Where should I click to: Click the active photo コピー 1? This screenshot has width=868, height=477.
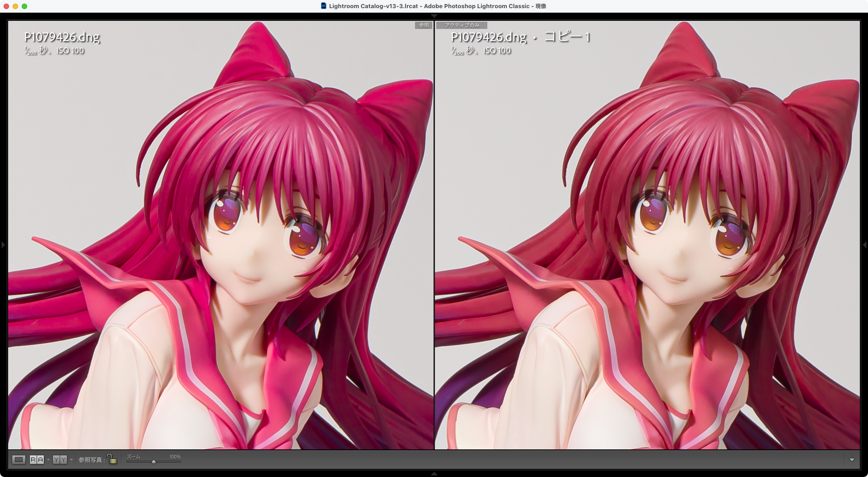tap(647, 235)
